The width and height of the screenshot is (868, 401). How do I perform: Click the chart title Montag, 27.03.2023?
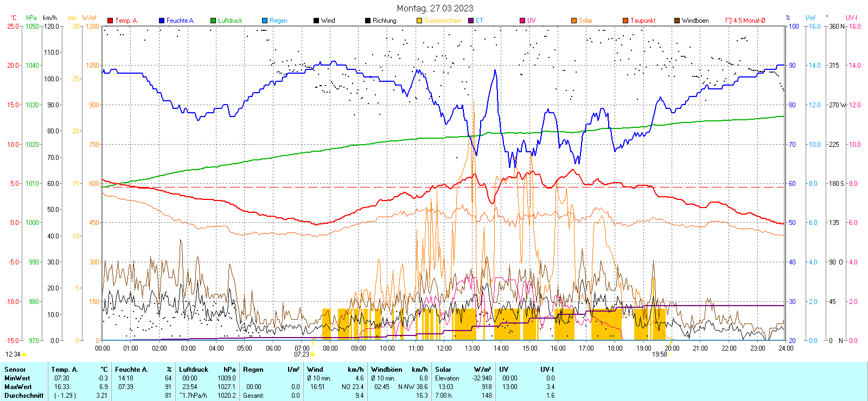[435, 8]
